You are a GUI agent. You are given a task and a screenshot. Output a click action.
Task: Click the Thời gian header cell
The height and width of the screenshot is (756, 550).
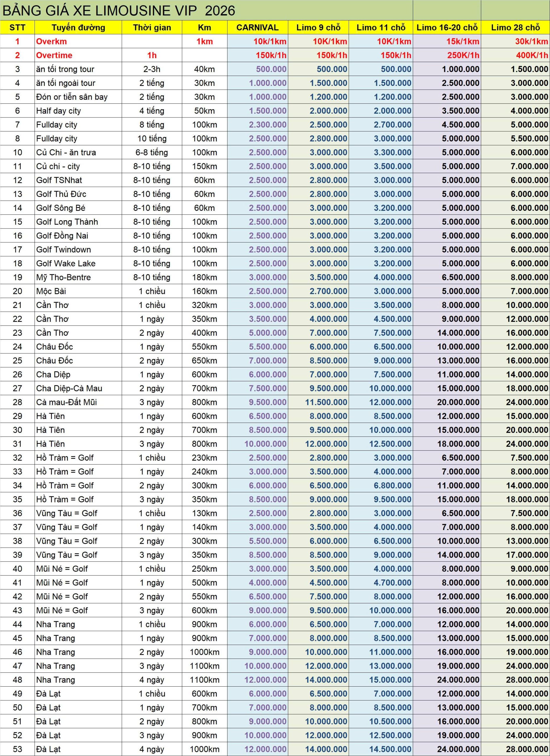point(152,27)
